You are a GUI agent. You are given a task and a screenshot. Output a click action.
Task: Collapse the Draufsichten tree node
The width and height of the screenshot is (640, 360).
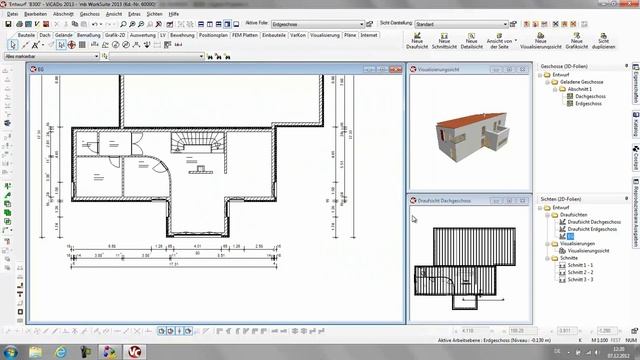click(547, 215)
